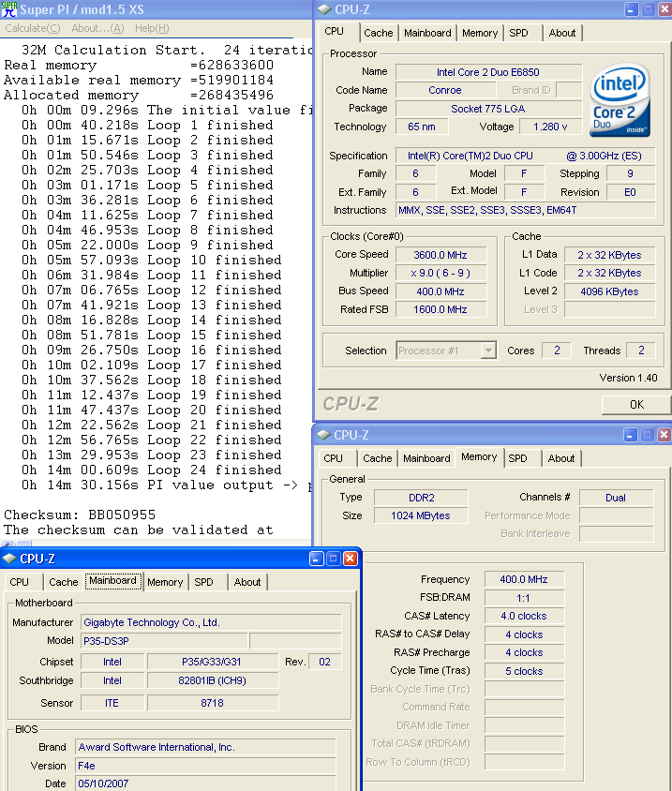Click the processor Name field Intel Core 2 Duo E6850

488,72
